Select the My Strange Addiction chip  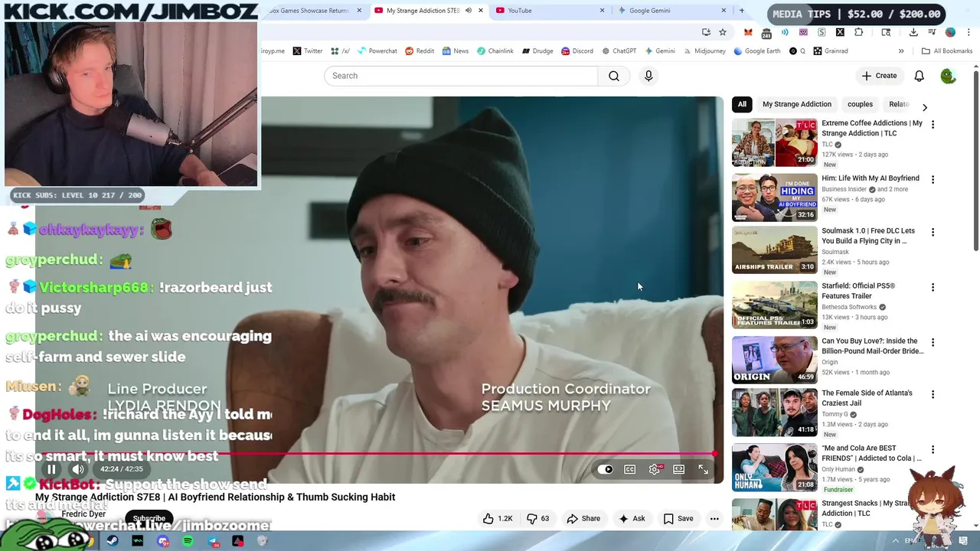[796, 104]
